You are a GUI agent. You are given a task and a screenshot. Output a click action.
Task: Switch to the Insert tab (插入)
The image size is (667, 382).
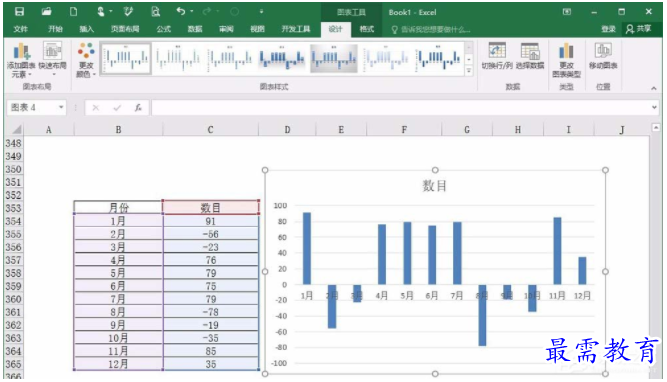86,29
